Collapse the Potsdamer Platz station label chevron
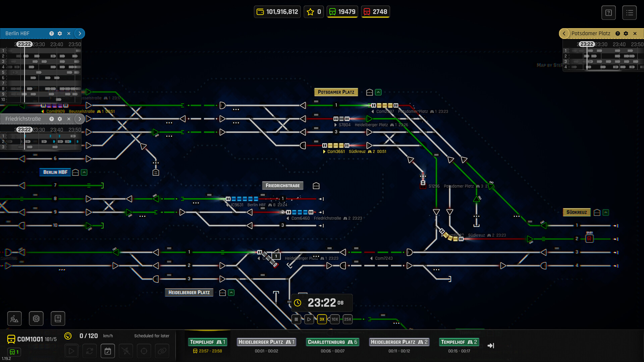 click(x=379, y=92)
